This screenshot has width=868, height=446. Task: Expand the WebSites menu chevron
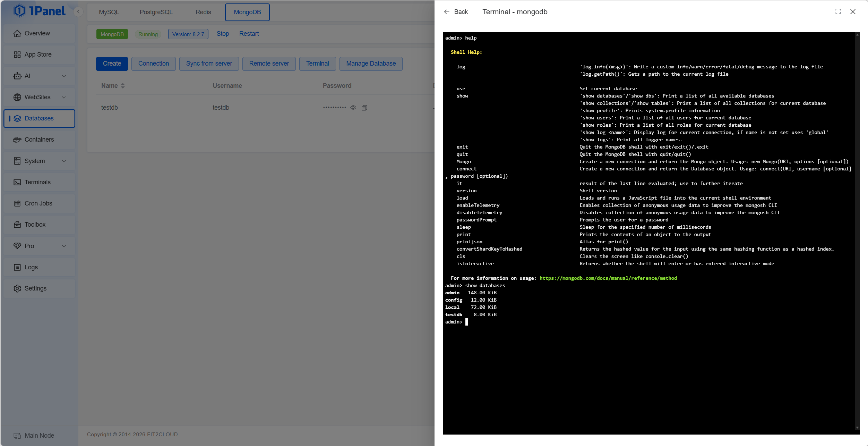point(64,97)
